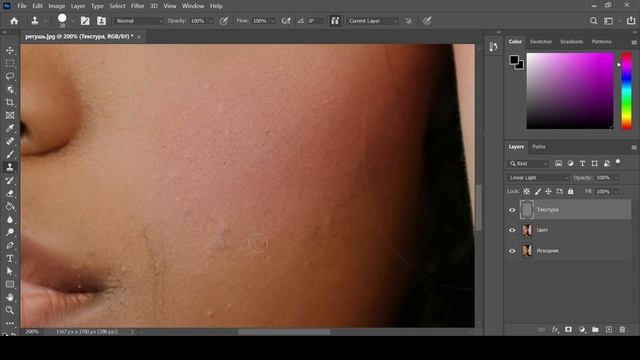Select the Object Selection tool
The width and height of the screenshot is (640, 360).
(x=10, y=89)
